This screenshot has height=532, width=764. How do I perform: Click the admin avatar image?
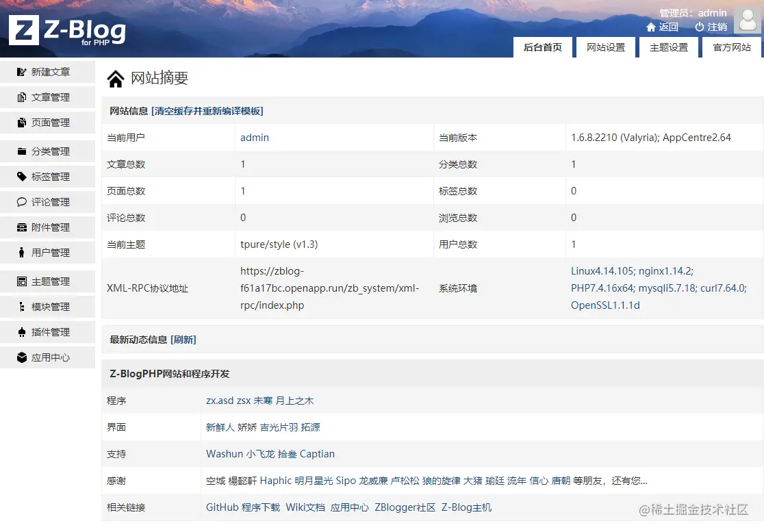[748, 20]
